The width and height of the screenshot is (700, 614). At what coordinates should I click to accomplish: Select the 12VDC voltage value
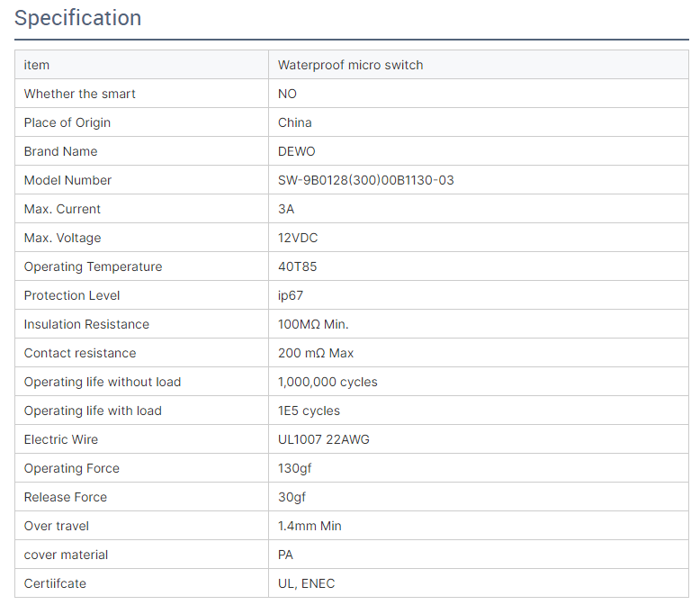point(298,238)
